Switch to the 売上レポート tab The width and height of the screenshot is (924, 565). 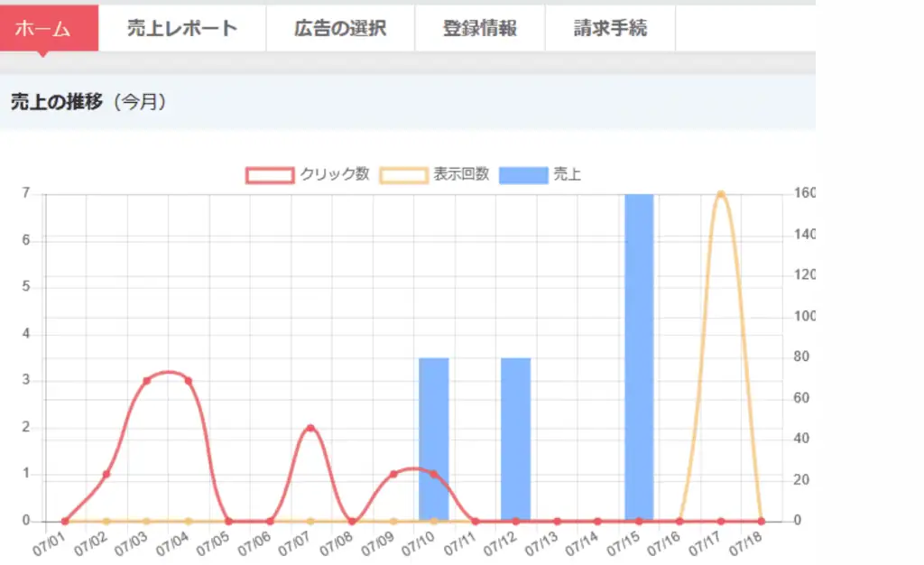coord(182,28)
